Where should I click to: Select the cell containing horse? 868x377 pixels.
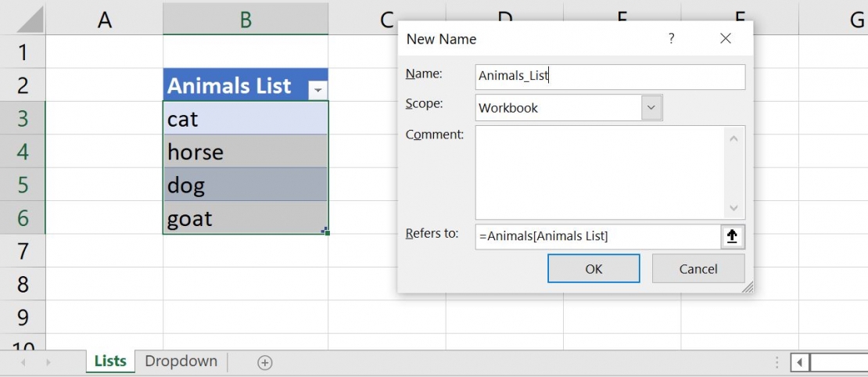(x=246, y=152)
